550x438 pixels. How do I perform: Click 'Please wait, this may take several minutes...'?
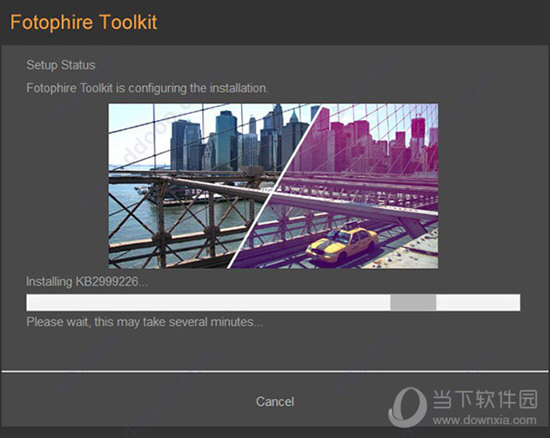click(x=145, y=322)
